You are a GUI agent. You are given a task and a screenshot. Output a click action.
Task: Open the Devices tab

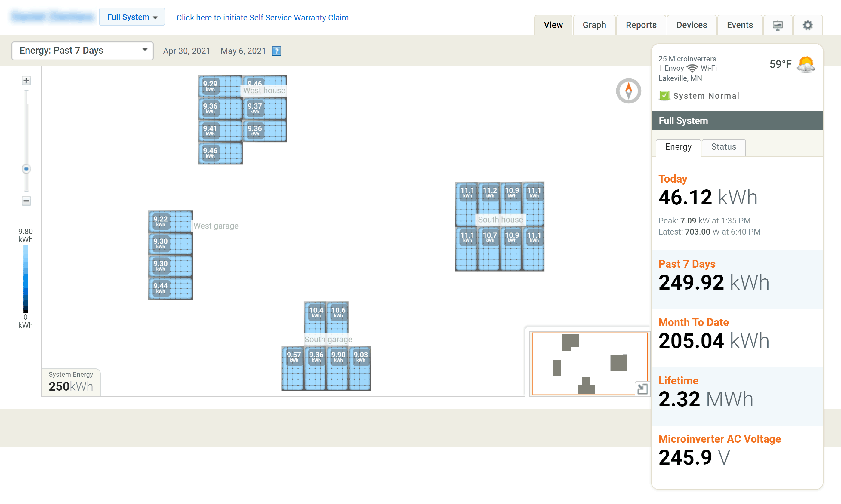pyautogui.click(x=692, y=25)
